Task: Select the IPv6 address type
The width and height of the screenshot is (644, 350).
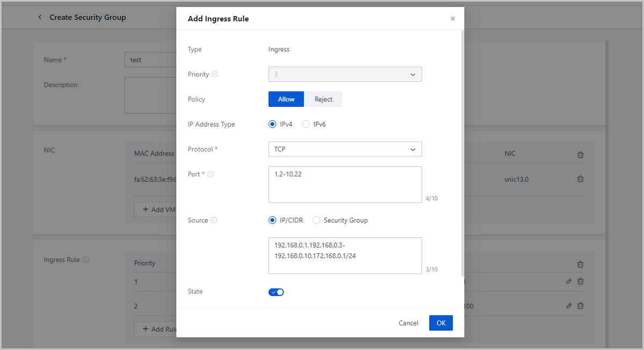Action: click(x=306, y=125)
